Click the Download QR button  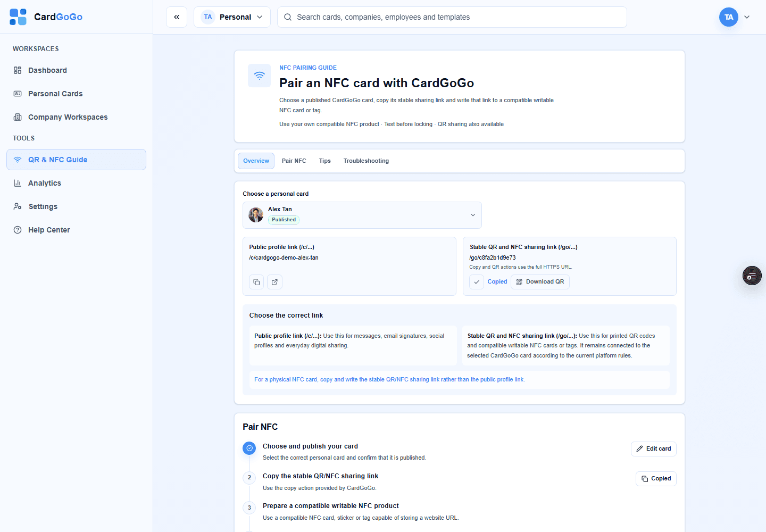[540, 282]
